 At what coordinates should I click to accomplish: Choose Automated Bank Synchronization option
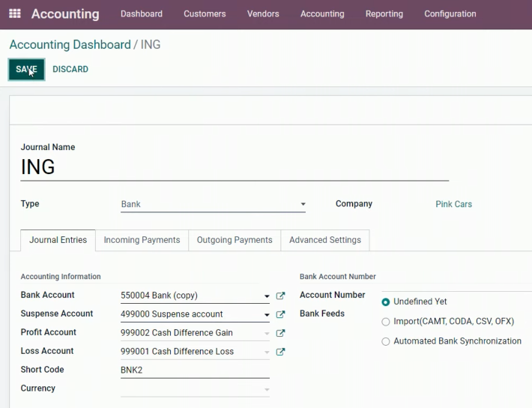tap(385, 341)
